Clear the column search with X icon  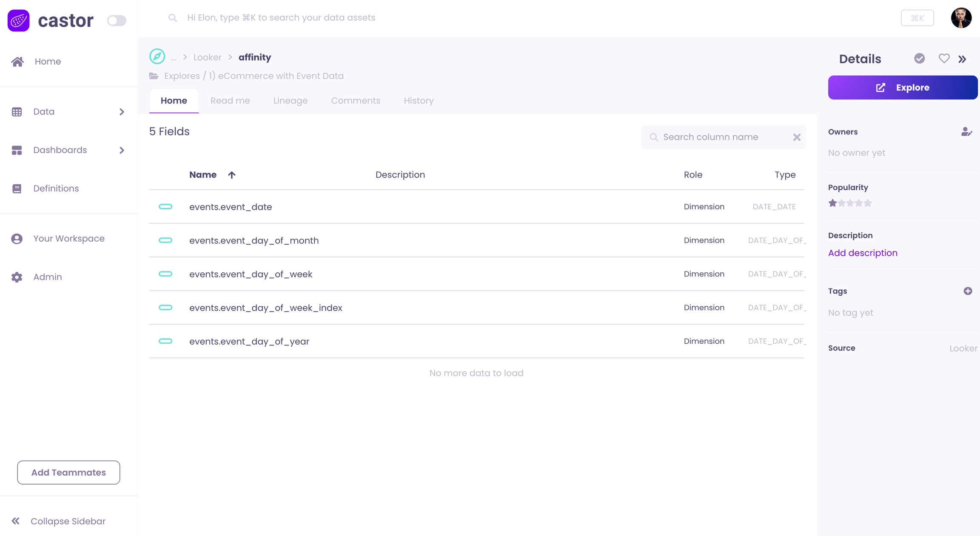click(797, 137)
